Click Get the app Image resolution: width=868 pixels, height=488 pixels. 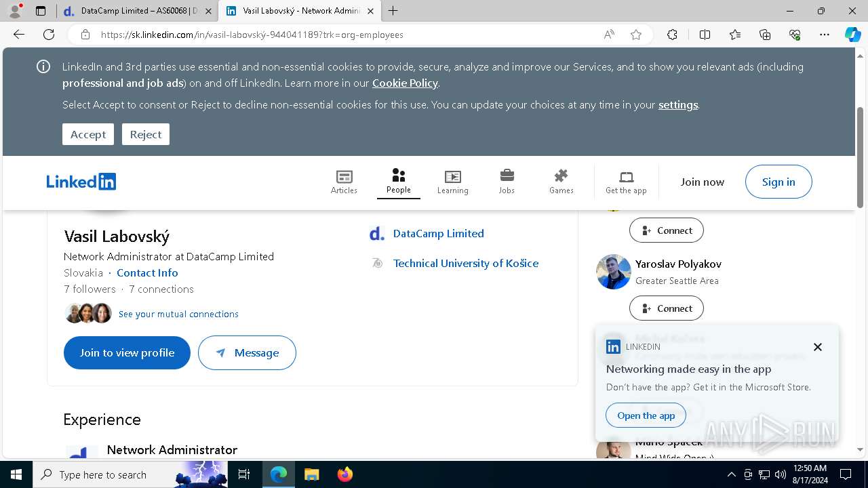pos(626,182)
